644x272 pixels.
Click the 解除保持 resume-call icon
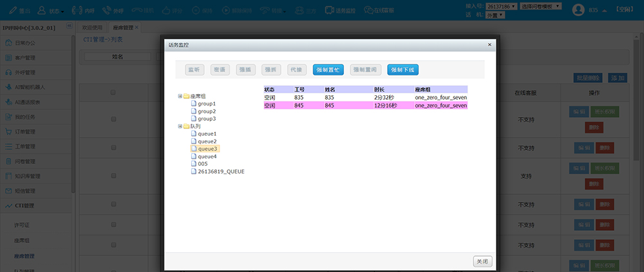pos(226,10)
